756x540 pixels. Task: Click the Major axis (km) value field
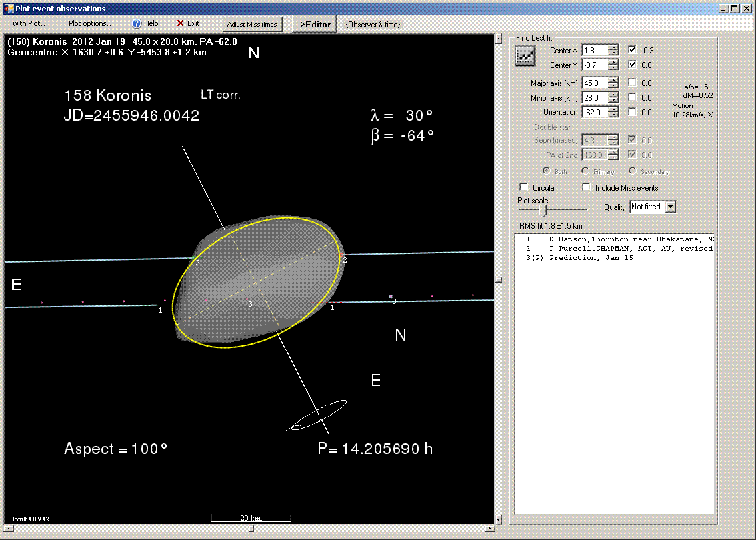[x=595, y=83]
